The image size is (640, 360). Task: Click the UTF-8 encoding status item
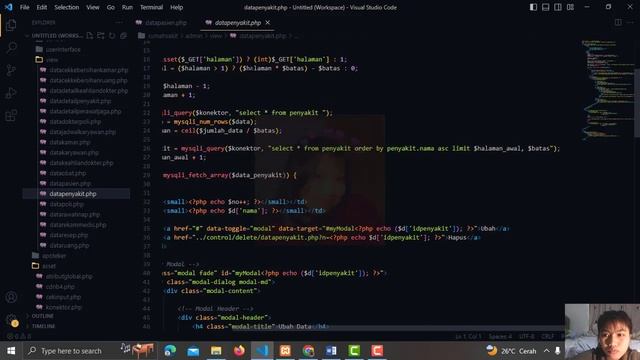(x=526, y=336)
